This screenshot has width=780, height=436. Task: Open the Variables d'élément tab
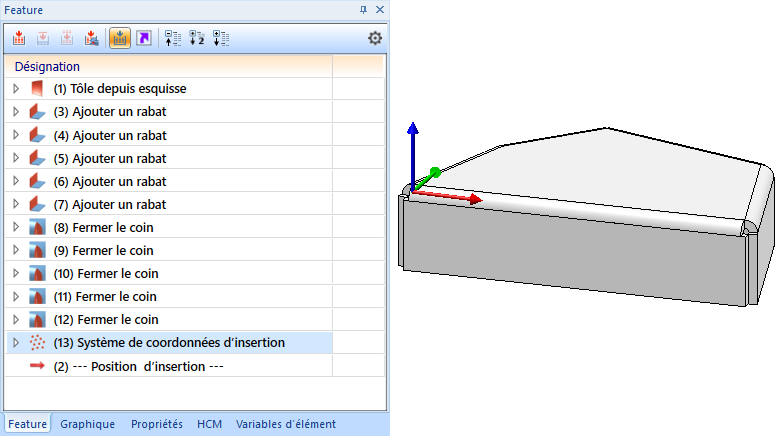286,424
